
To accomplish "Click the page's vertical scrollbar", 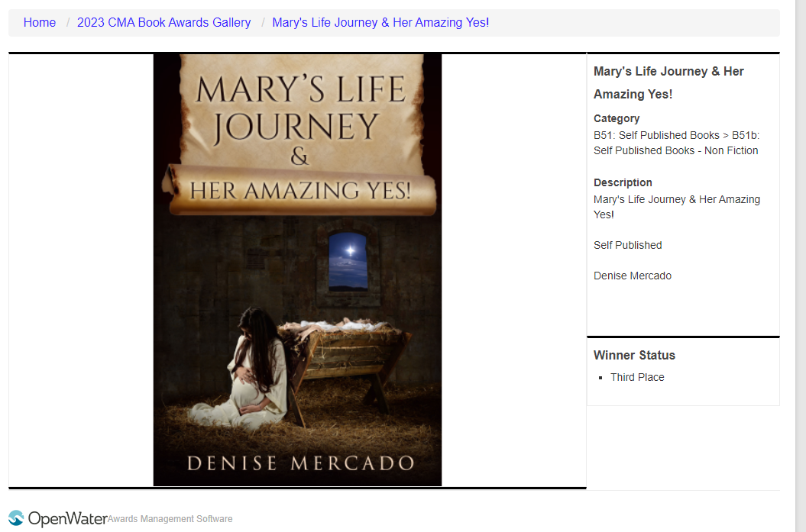I will click(x=801, y=266).
